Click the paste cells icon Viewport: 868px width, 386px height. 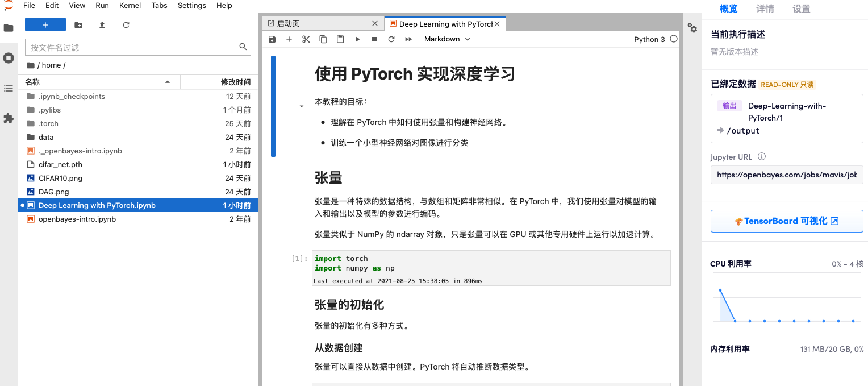[340, 39]
